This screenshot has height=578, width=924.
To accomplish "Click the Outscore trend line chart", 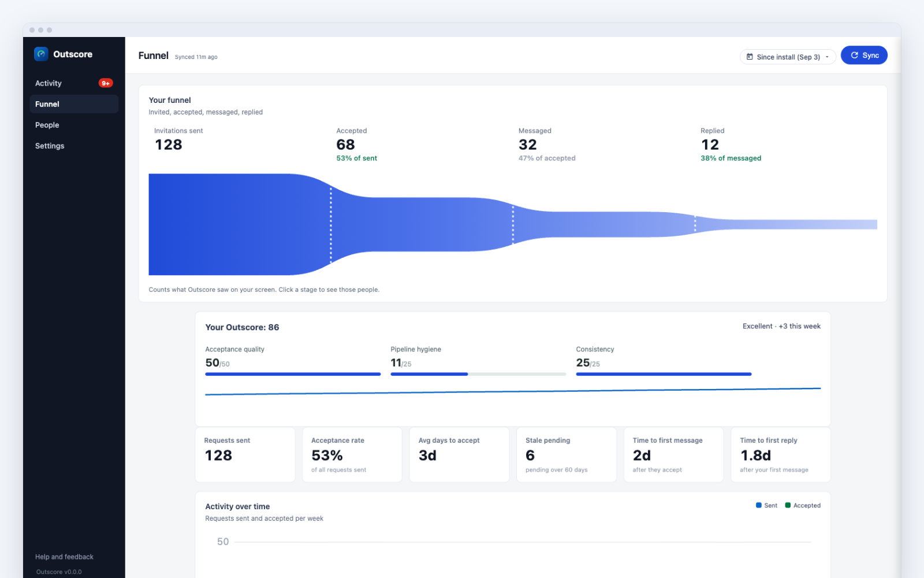I will point(513,391).
